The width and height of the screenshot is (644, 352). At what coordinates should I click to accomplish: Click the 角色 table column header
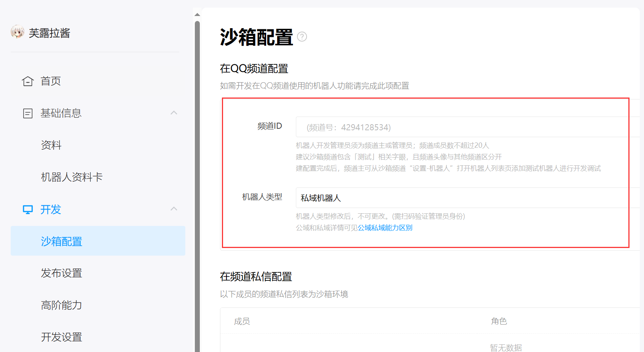tap(499, 321)
